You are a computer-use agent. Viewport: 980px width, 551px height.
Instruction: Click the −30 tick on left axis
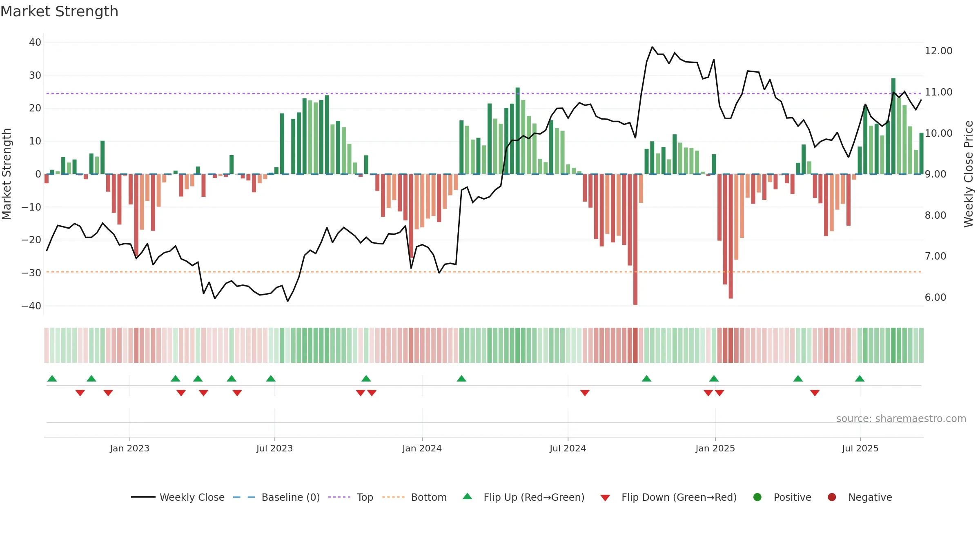(x=31, y=273)
